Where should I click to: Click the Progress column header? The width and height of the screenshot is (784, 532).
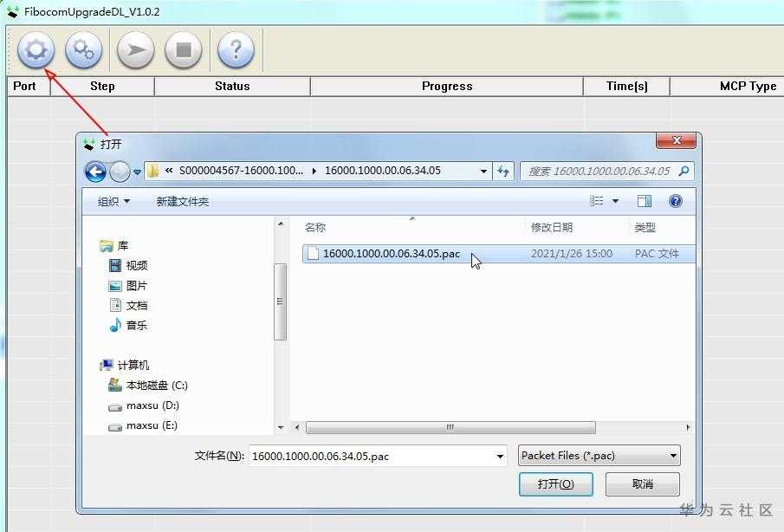click(x=447, y=86)
